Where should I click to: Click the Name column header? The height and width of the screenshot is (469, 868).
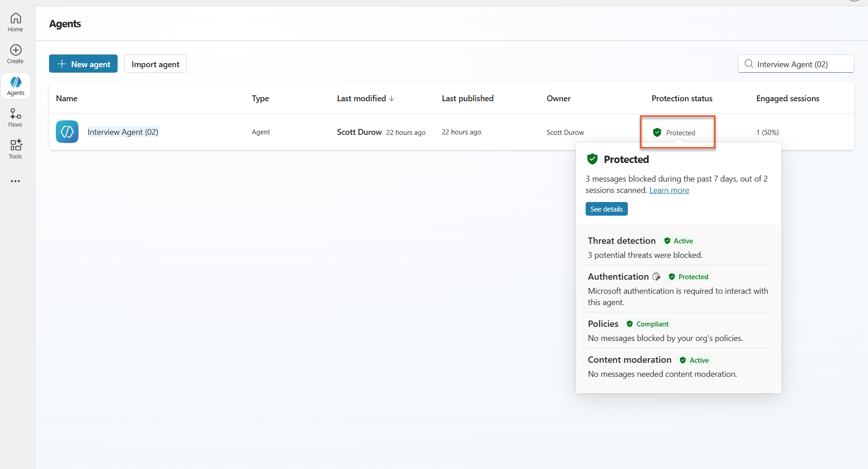click(67, 99)
